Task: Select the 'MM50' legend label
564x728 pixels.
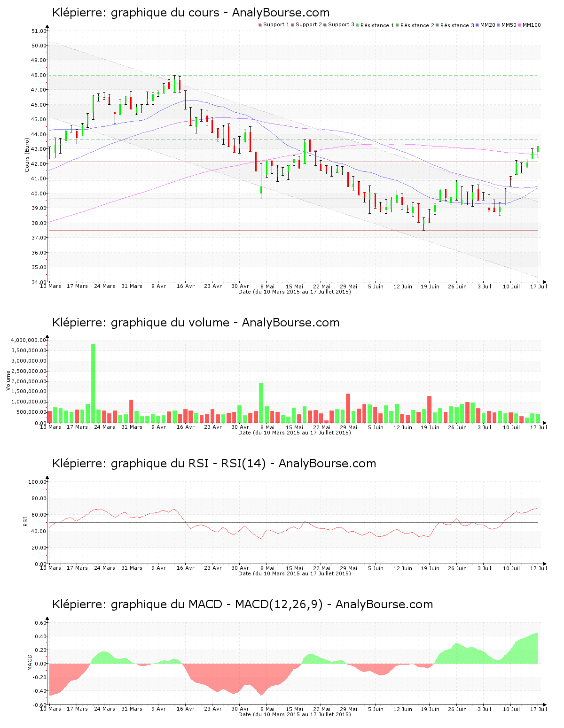Action: point(509,25)
